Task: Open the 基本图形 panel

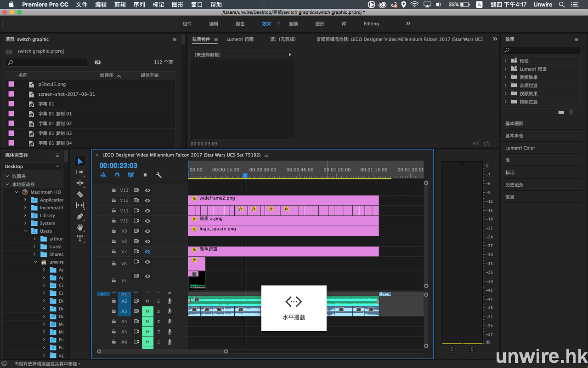Action: pyautogui.click(x=514, y=124)
